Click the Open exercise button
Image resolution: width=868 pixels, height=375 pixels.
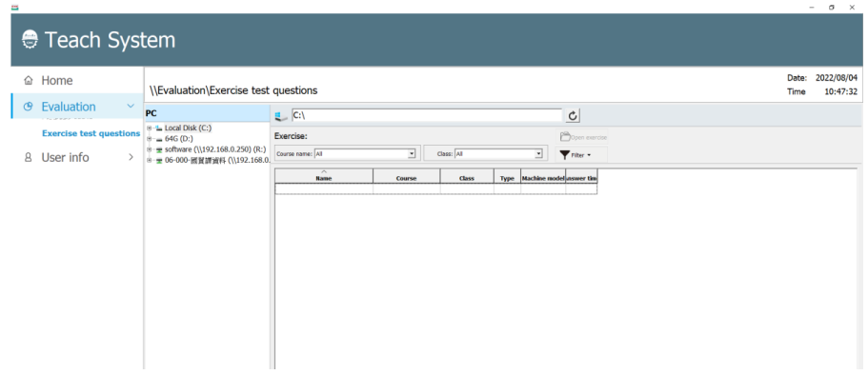582,137
